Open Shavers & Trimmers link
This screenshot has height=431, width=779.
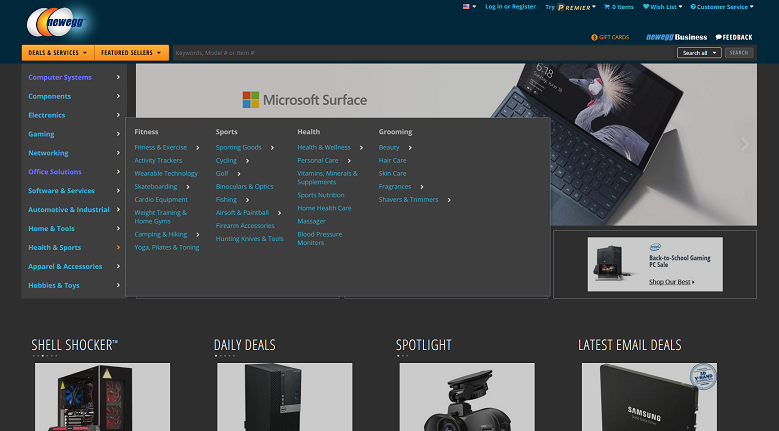tap(408, 200)
